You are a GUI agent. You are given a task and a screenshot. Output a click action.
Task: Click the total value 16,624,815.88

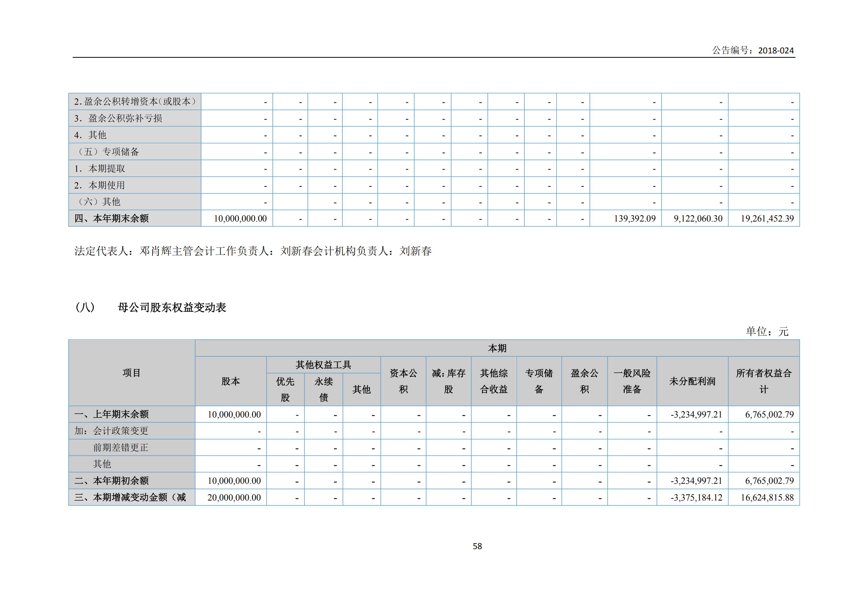pyautogui.click(x=767, y=497)
